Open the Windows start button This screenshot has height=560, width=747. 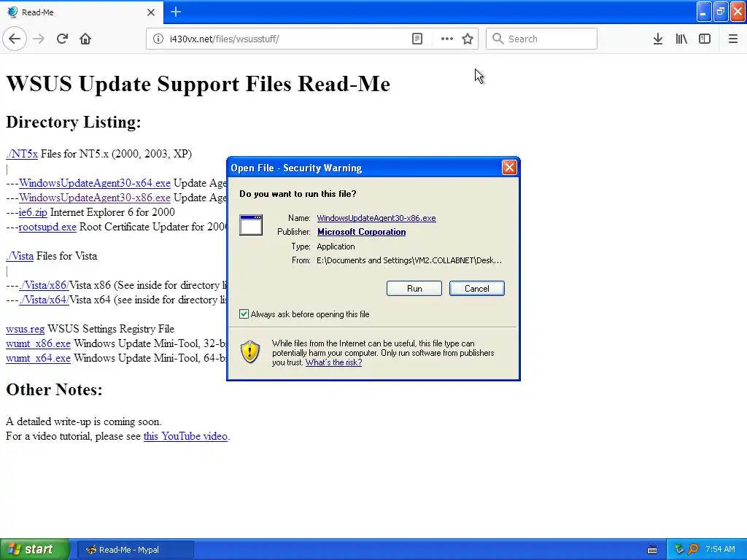coord(35,549)
